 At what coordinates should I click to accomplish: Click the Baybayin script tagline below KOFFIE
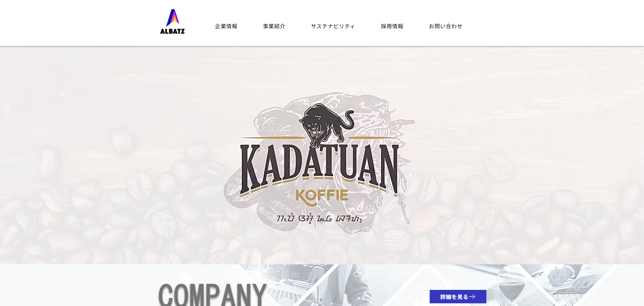pos(319,218)
